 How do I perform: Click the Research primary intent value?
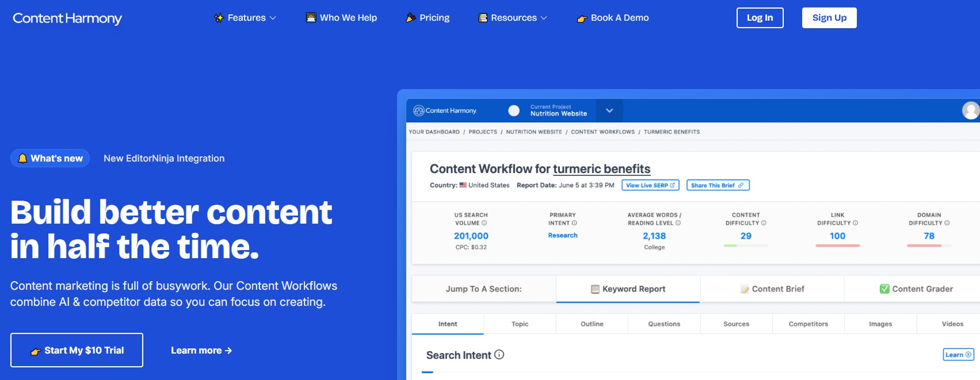tap(563, 235)
